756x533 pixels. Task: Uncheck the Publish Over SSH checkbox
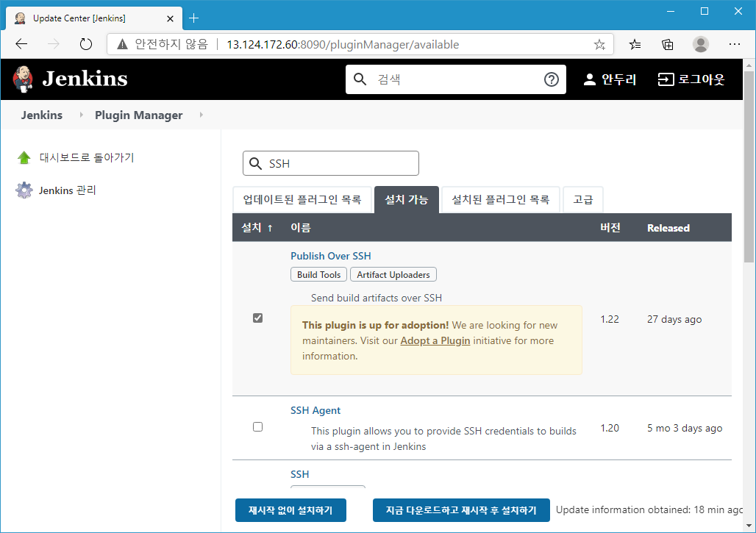pos(258,318)
